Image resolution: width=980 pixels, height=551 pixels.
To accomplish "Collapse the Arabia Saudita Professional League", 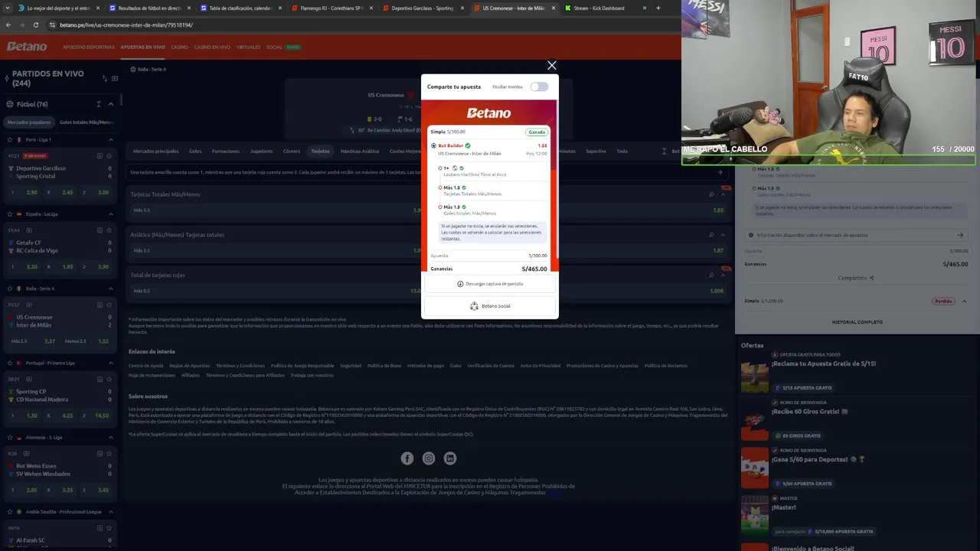I will coord(110,511).
